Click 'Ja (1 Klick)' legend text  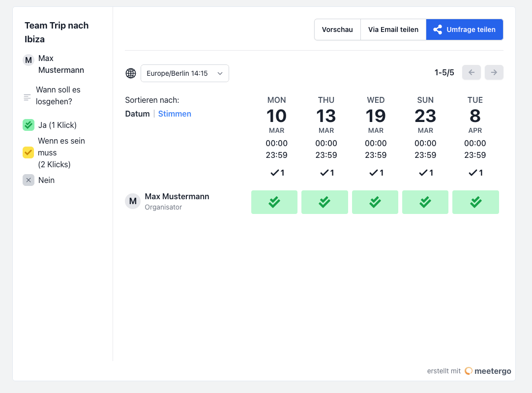(x=58, y=125)
